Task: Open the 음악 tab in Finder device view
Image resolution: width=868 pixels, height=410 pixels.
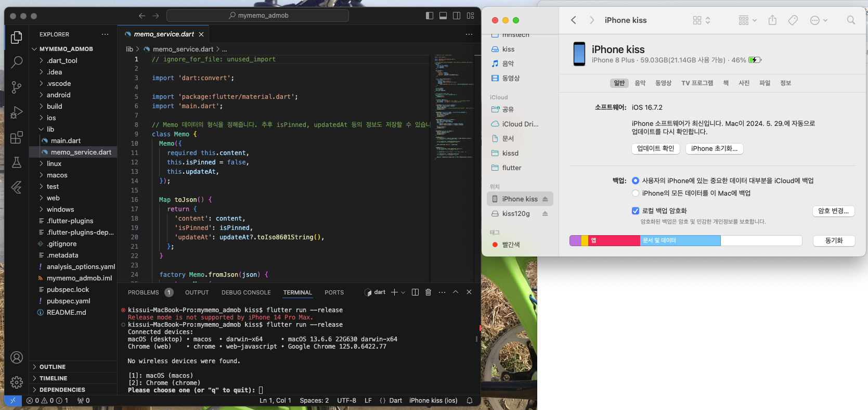Action: point(640,83)
